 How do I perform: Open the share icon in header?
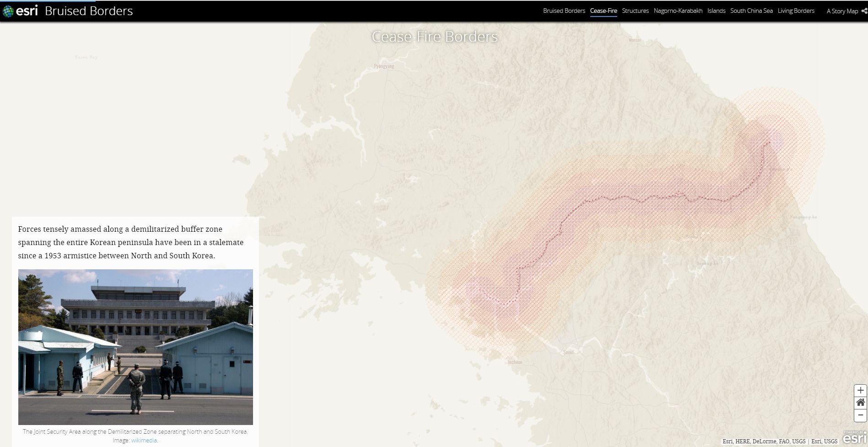864,11
